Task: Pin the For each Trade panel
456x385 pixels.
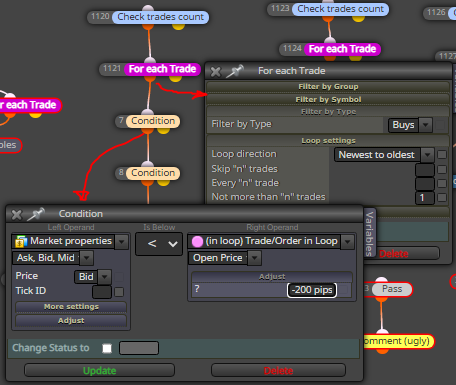Action: (235, 71)
